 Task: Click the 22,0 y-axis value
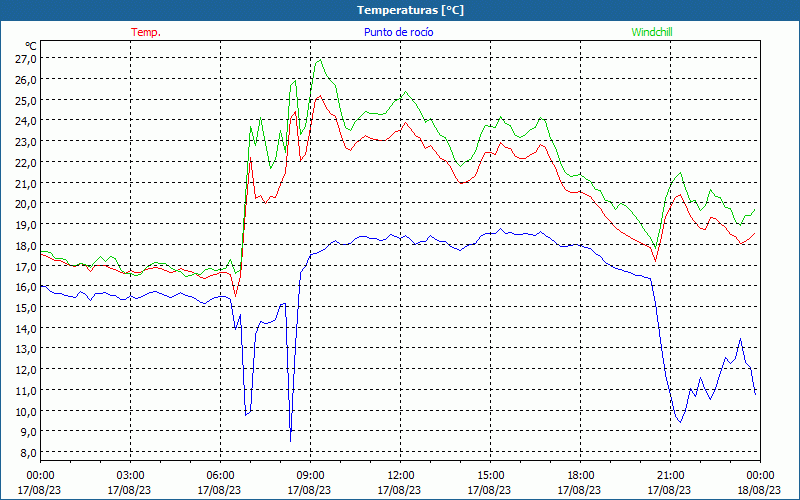click(x=26, y=163)
